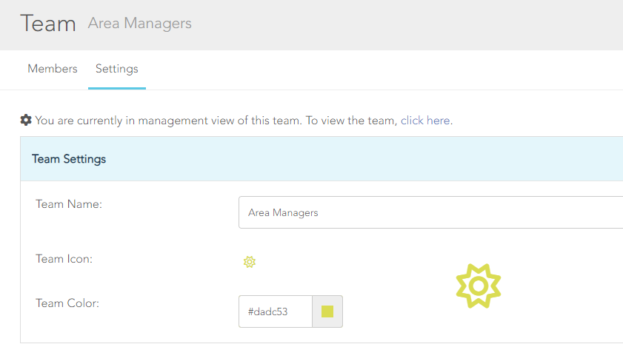Click the small yellow team icon
The image size is (623, 364).
point(250,262)
